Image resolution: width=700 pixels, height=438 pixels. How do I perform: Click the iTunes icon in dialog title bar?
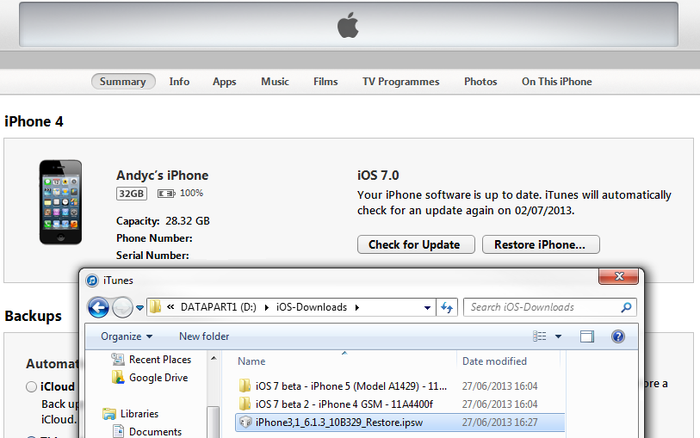pyautogui.click(x=92, y=280)
